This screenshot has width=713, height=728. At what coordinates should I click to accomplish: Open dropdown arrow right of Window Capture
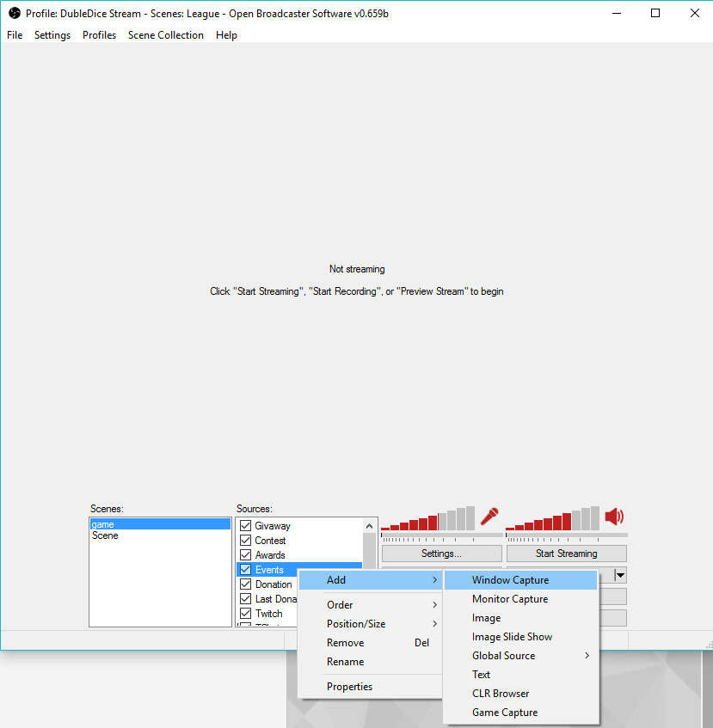click(619, 576)
